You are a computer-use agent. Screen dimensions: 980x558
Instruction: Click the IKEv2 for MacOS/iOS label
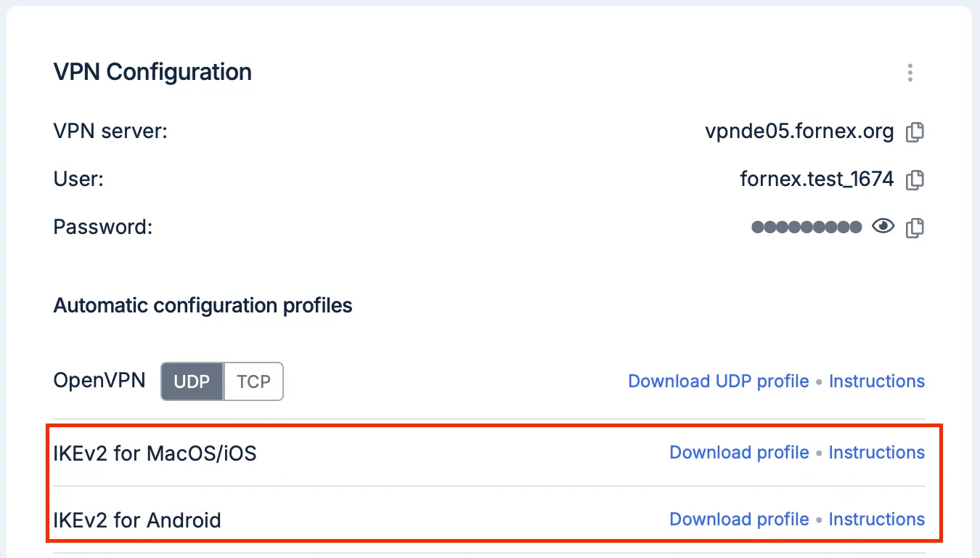(155, 453)
